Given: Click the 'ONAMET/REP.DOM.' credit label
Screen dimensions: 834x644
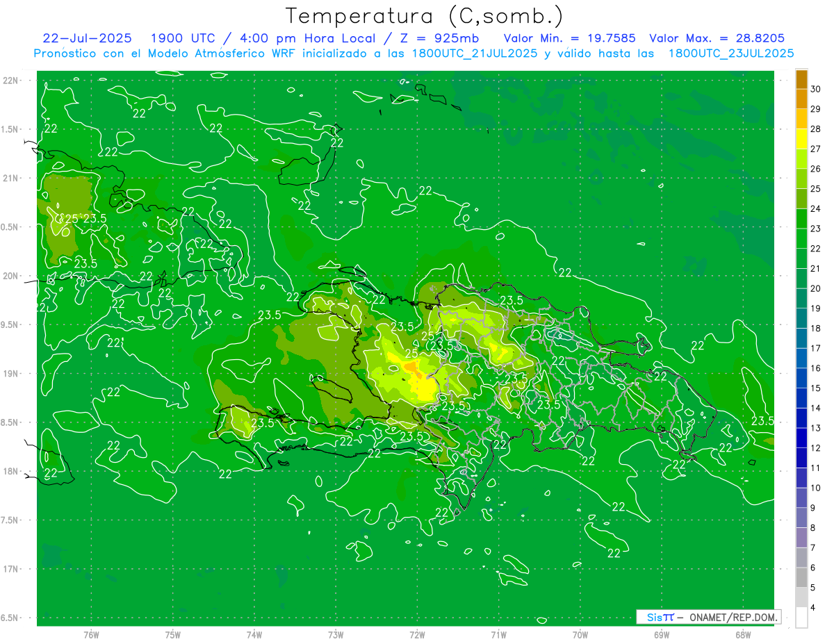Looking at the screenshot, I should [733, 617].
